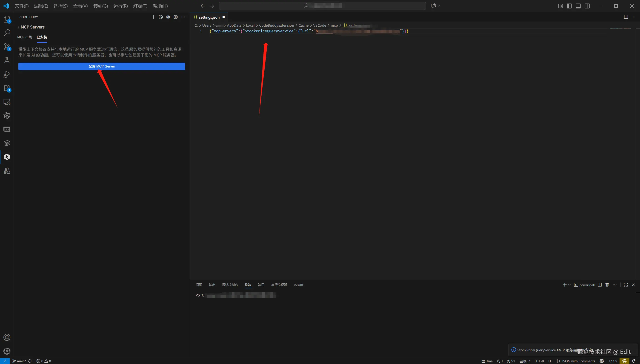Toggle primary side bar visibility

(x=569, y=6)
